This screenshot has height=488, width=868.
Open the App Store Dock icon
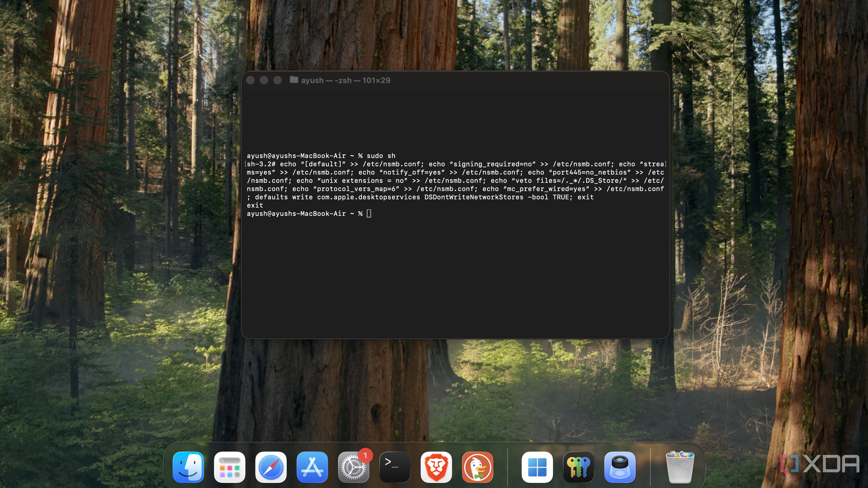click(x=312, y=467)
